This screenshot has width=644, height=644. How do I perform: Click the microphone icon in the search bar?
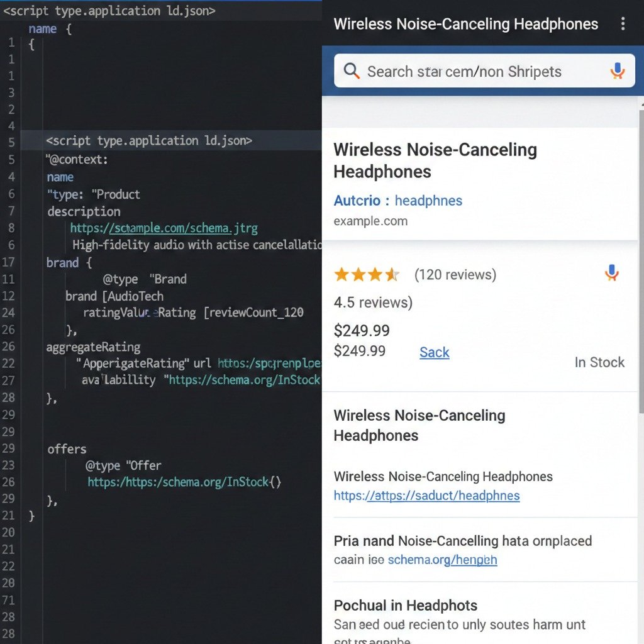618,71
